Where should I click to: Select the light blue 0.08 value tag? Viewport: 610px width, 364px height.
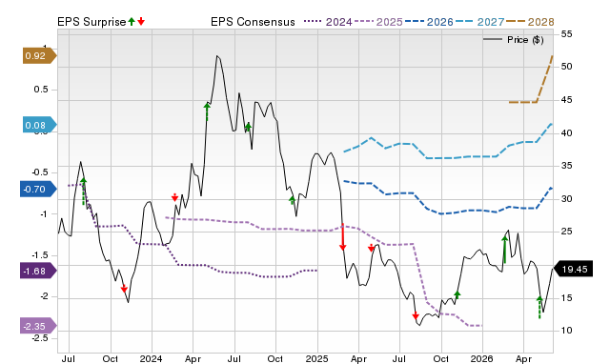pos(40,125)
